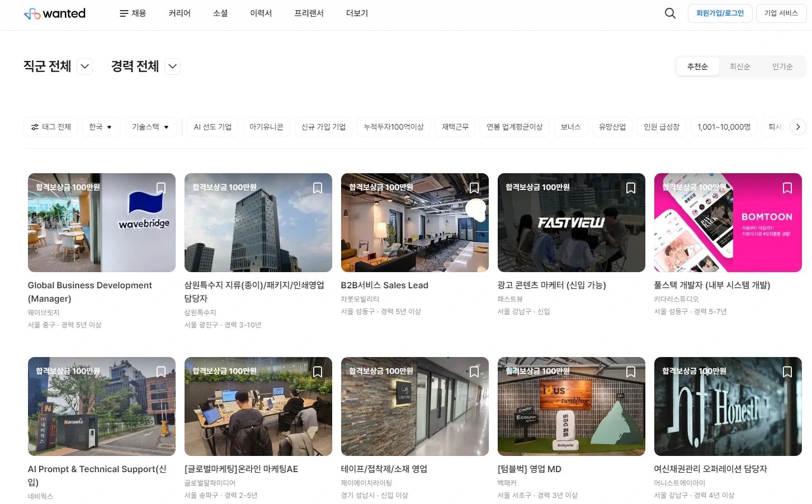Bookmark the 삼원특수지 영업 담당자 job
Screen dimensions: 812x504
coord(318,188)
